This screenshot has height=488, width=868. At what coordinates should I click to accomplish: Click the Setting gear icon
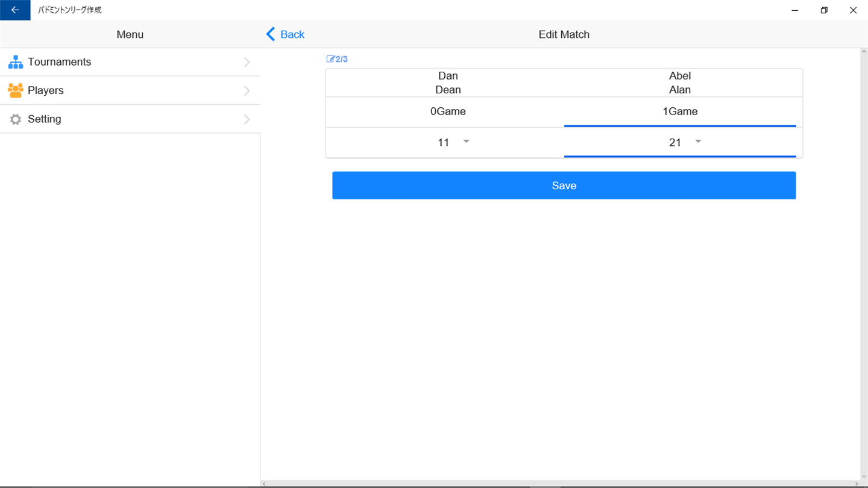(x=16, y=119)
